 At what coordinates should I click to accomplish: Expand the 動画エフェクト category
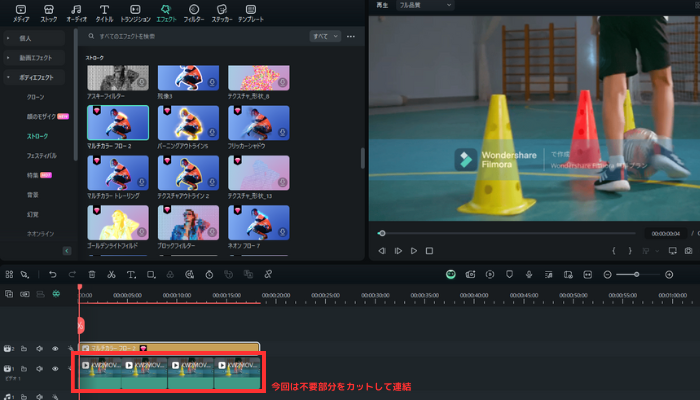34,58
